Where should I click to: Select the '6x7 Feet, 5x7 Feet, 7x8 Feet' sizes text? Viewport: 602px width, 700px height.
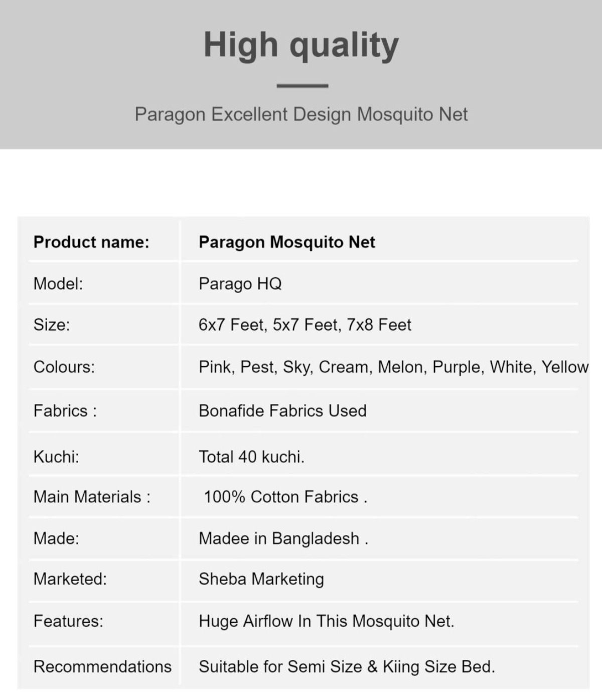tap(305, 325)
